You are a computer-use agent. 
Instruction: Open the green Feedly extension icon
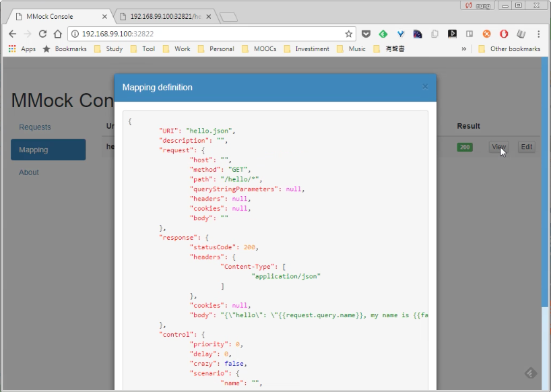click(x=383, y=34)
